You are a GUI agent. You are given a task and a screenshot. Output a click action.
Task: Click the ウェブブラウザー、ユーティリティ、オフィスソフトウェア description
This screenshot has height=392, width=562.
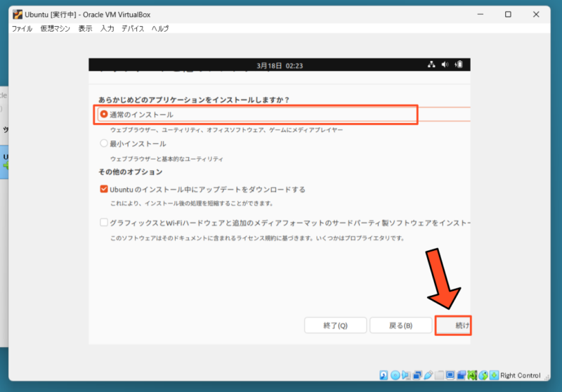pyautogui.click(x=226, y=130)
